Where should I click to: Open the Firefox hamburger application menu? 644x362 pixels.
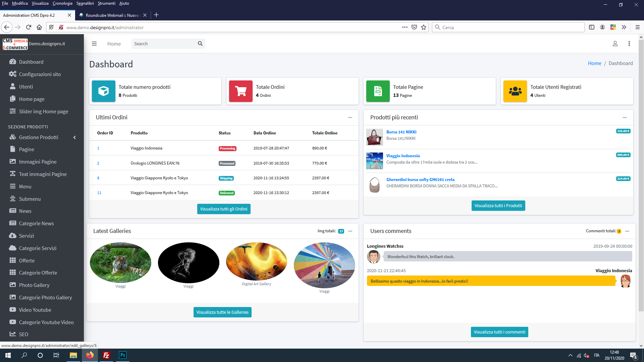638,27
